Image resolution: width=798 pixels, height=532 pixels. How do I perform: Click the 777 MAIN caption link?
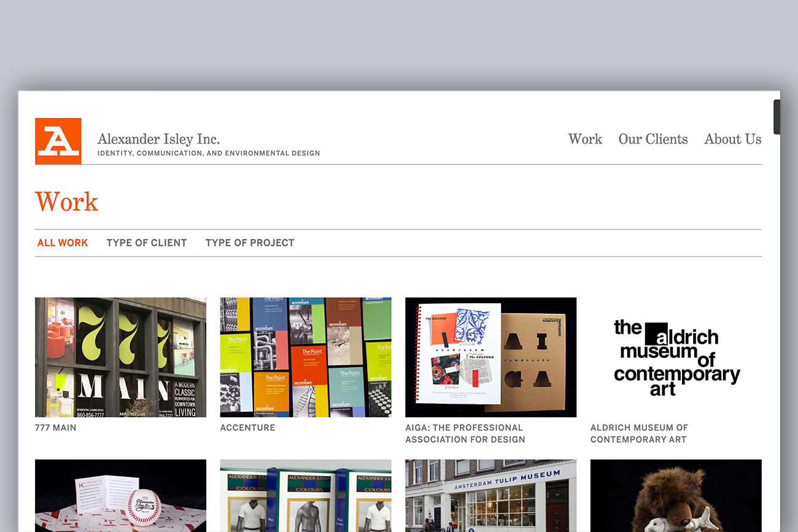pos(56,428)
